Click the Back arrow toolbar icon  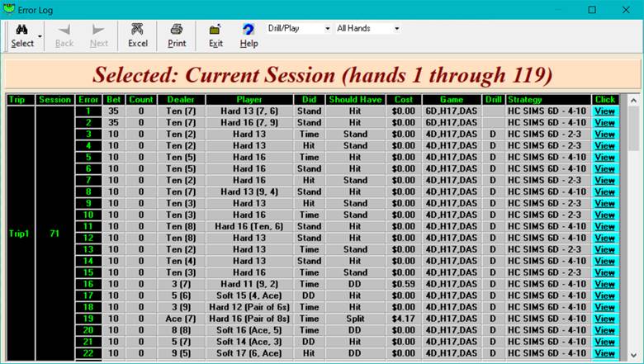pyautogui.click(x=64, y=35)
